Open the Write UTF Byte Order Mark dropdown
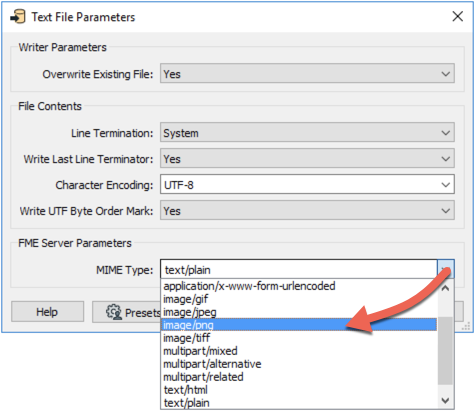 pos(307,211)
